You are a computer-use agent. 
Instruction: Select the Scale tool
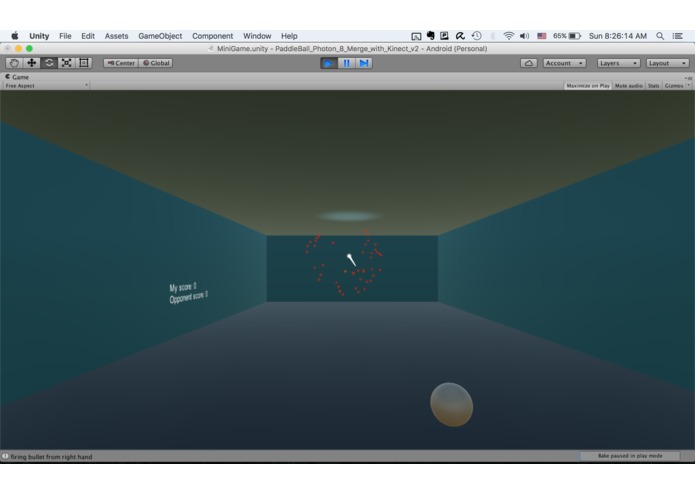(x=66, y=63)
